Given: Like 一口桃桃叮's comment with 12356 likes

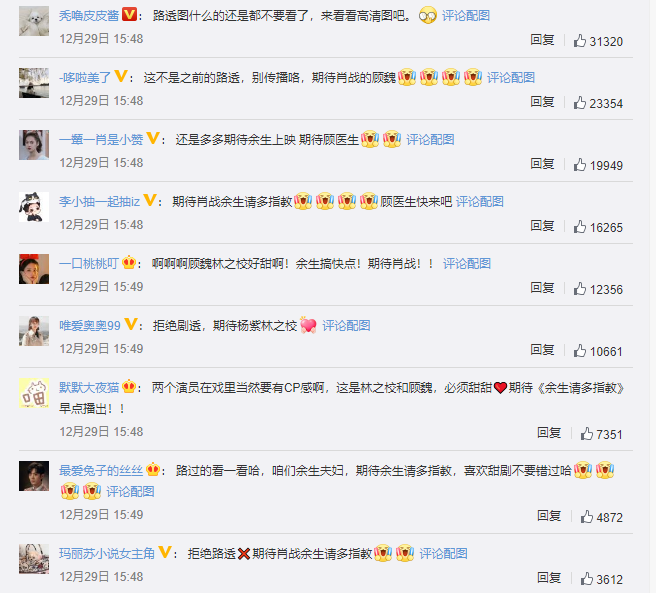Looking at the screenshot, I should click(579, 288).
